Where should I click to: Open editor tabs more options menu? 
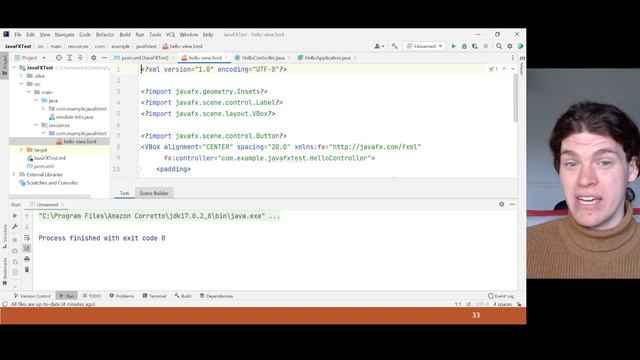click(x=513, y=58)
